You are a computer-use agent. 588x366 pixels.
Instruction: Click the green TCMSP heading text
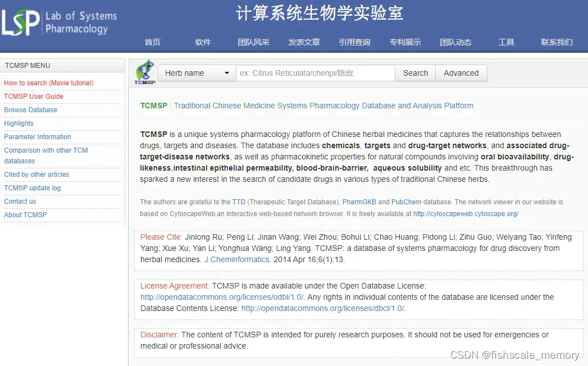[x=154, y=106]
